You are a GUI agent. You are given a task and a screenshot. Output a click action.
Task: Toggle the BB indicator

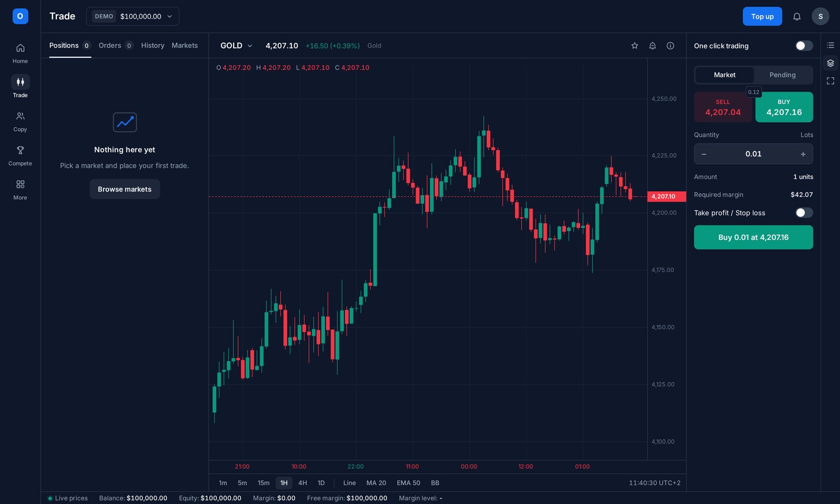(435, 483)
